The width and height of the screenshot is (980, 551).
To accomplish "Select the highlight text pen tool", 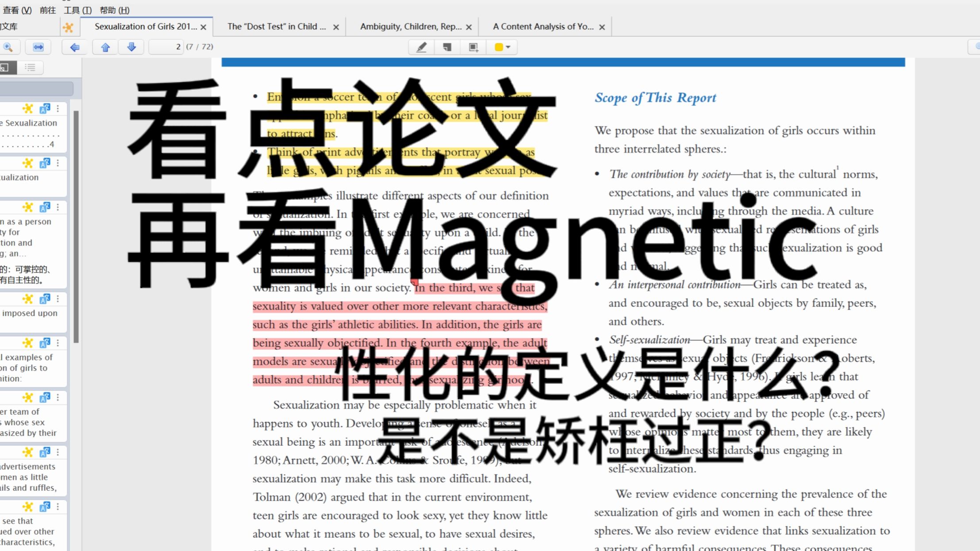I will tap(421, 47).
